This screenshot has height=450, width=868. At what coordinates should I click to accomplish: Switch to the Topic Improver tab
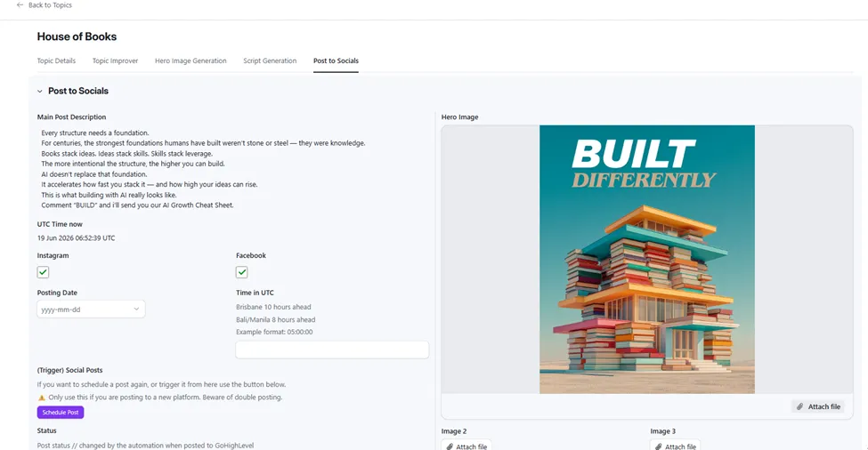point(115,60)
